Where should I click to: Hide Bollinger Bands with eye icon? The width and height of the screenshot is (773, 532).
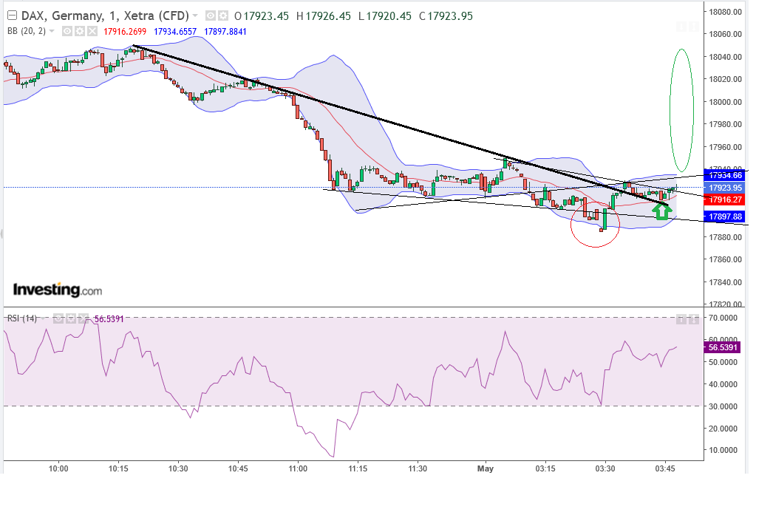67,31
